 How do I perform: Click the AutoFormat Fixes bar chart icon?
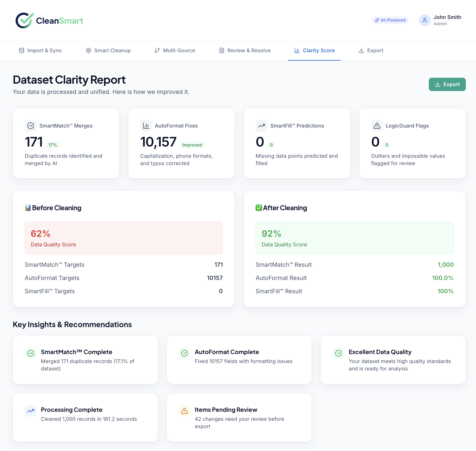tap(146, 126)
